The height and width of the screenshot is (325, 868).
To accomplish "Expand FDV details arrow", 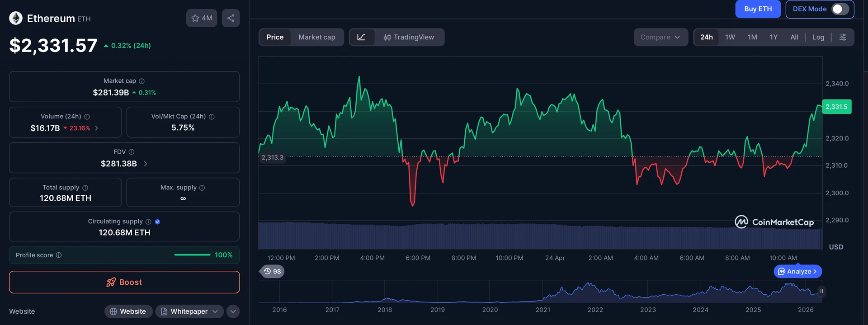I will (x=145, y=164).
